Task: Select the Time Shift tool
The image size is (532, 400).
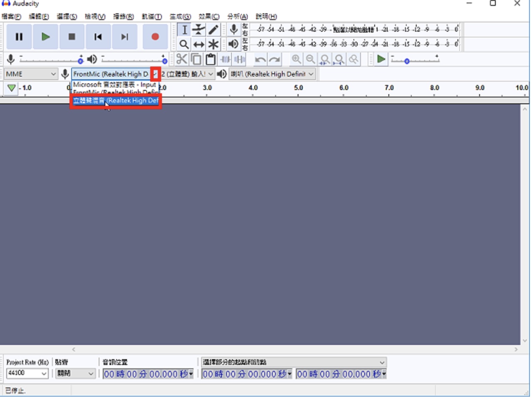Action: click(x=199, y=44)
